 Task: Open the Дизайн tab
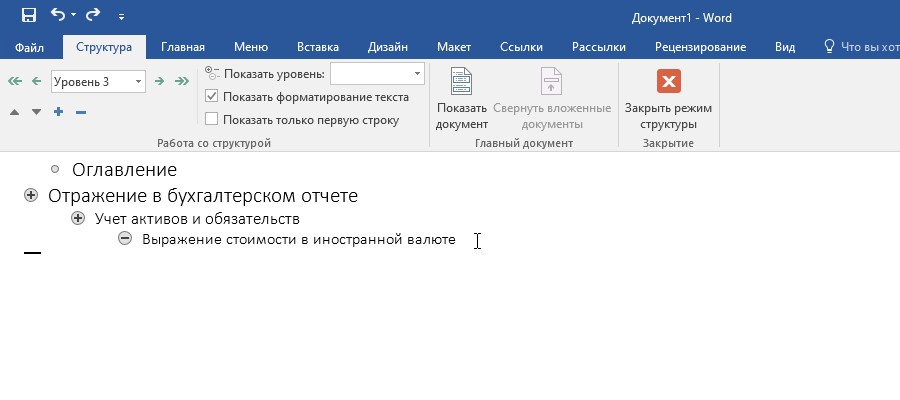(x=387, y=47)
